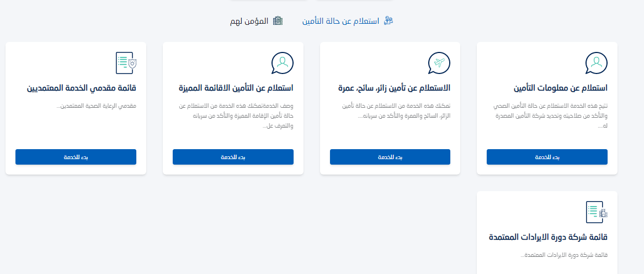
Task: Switch to the المؤمن لهم tab
Action: pos(249,21)
